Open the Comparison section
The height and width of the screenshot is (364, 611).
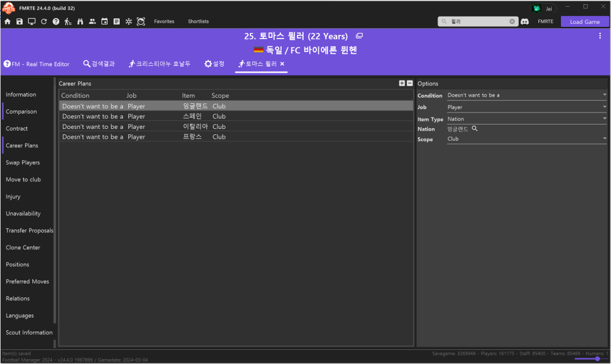[x=21, y=112]
